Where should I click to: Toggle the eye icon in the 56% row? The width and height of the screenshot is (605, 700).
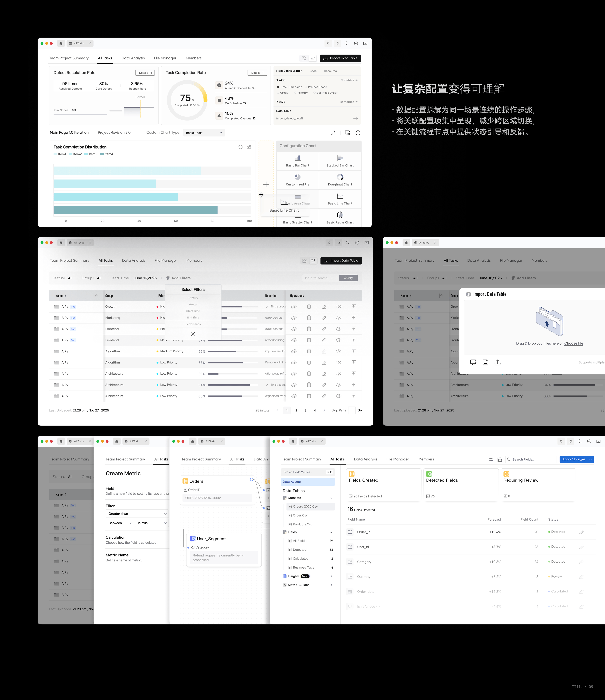(338, 351)
